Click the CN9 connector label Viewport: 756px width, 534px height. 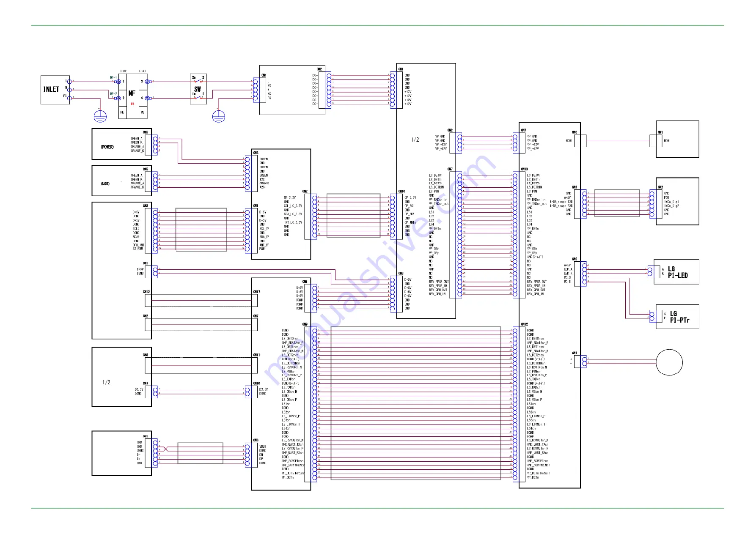coord(305,324)
